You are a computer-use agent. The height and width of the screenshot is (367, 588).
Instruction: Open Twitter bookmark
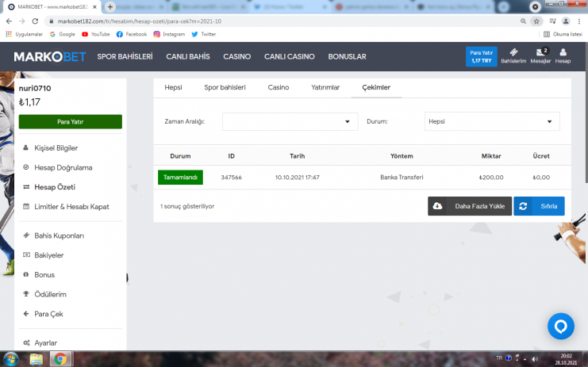point(204,34)
